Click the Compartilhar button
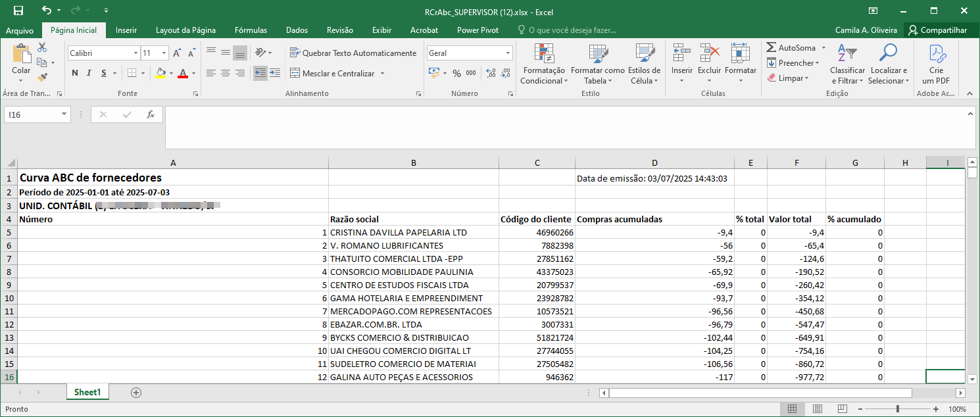This screenshot has width=980, height=417. [939, 30]
